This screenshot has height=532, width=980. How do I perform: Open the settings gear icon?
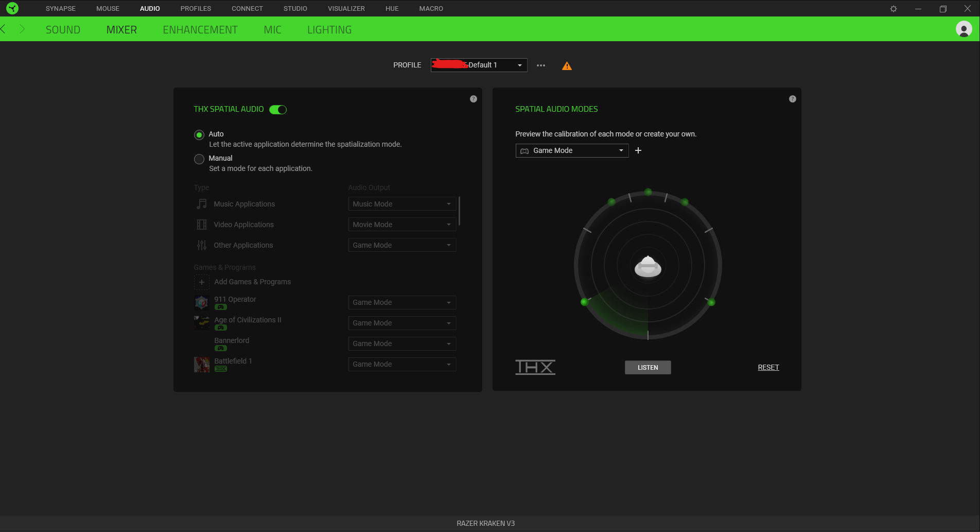(x=894, y=9)
